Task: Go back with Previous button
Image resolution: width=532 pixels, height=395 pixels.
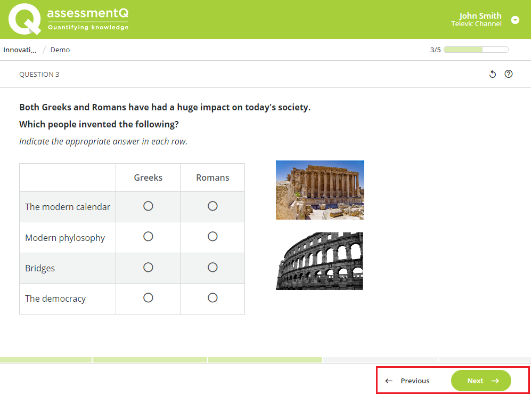Action: pyautogui.click(x=408, y=381)
